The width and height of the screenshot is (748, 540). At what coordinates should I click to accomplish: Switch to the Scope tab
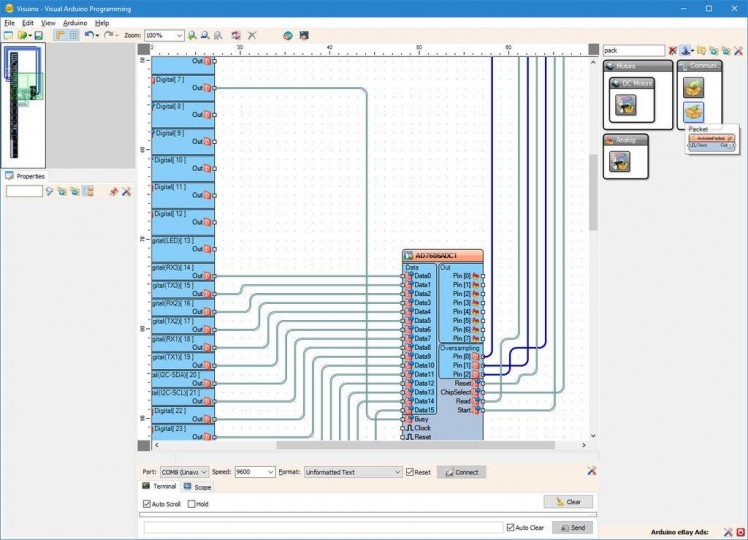click(197, 487)
